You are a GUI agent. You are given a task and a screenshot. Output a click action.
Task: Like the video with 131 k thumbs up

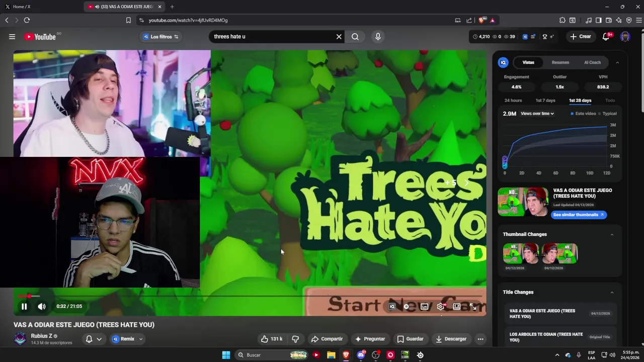[x=271, y=339]
